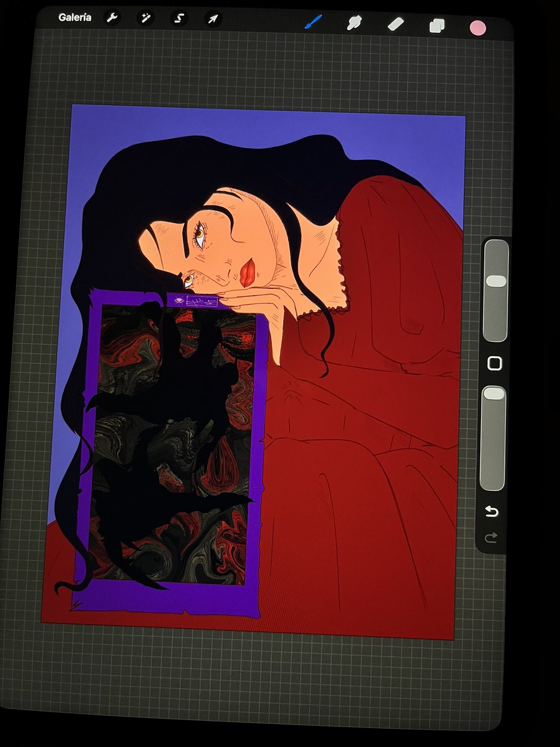Select the Eraser tool
This screenshot has height=747, width=560.
396,24
